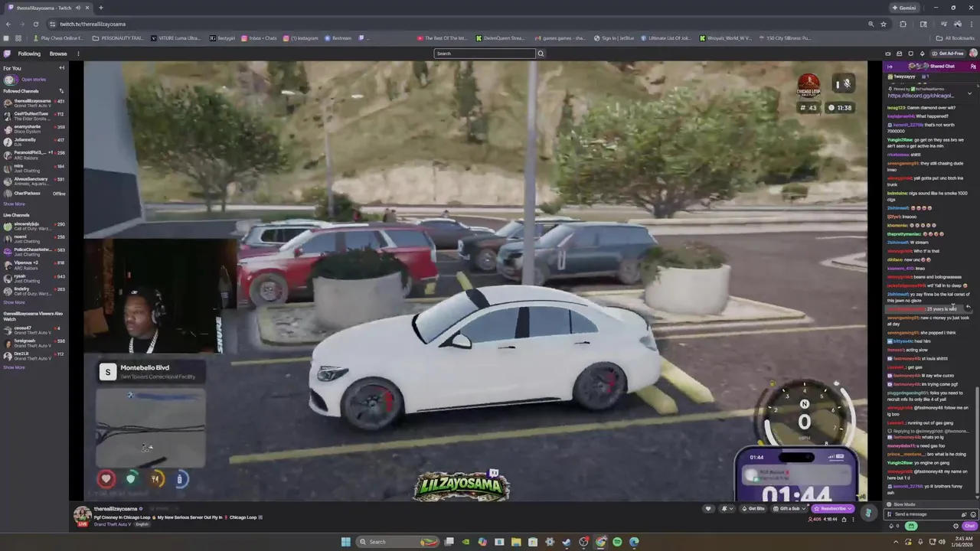Open the Following tab
Viewport: 980px width, 551px height.
(x=29, y=54)
